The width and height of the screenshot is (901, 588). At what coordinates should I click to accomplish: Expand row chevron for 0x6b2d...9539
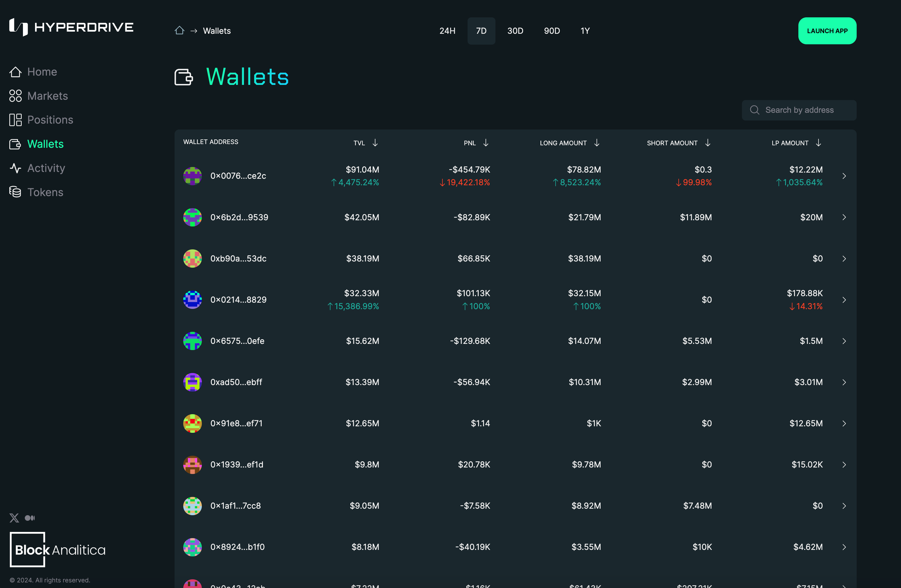pyautogui.click(x=844, y=217)
